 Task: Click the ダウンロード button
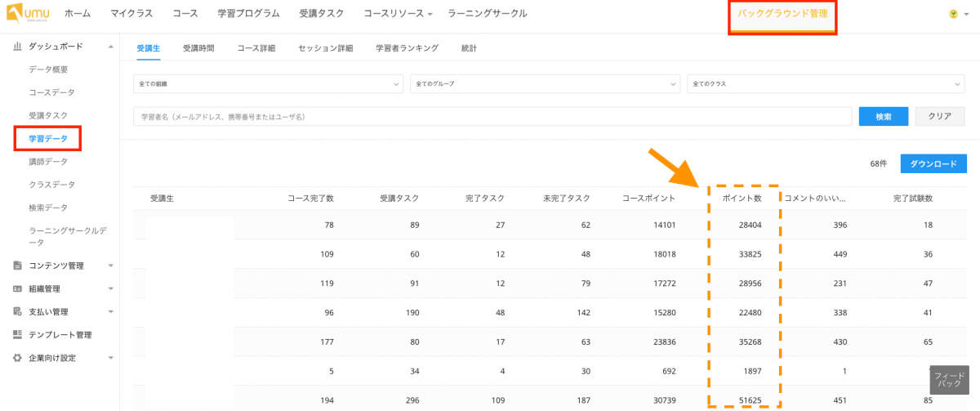[933, 163]
